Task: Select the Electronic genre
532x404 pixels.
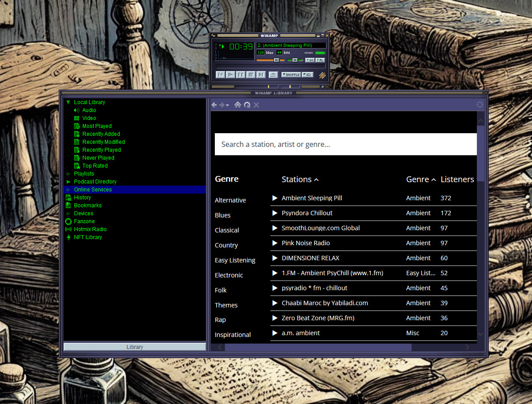Action: 229,275
